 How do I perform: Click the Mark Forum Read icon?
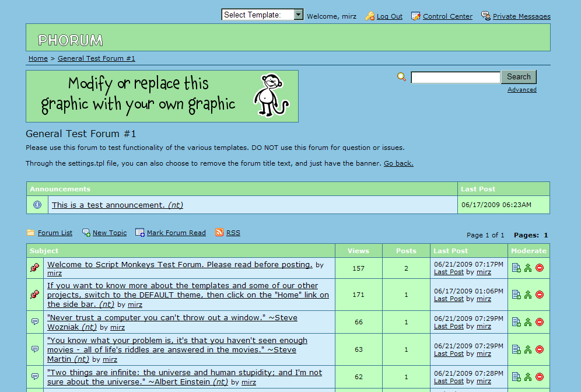[140, 233]
